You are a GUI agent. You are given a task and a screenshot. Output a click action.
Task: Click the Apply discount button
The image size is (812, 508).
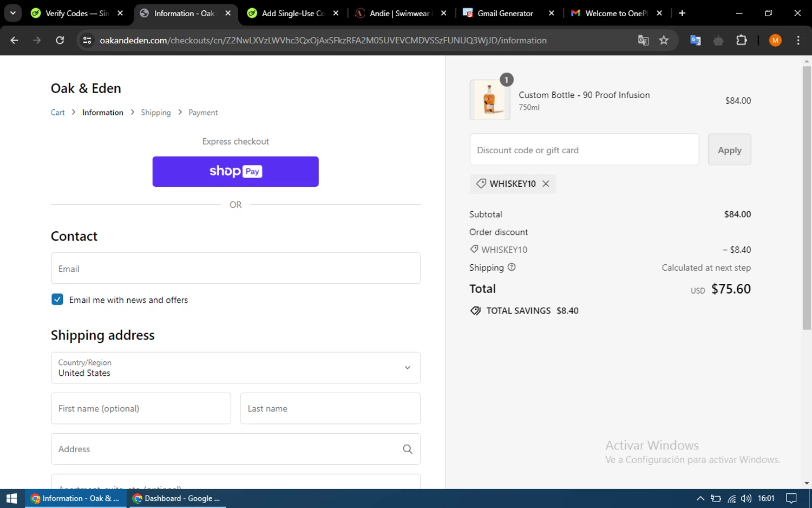tap(729, 150)
